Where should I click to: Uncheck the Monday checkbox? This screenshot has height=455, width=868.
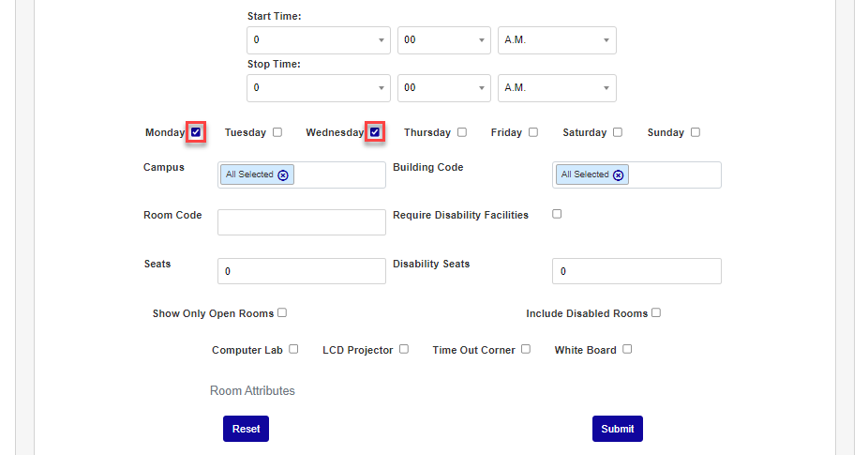(196, 132)
